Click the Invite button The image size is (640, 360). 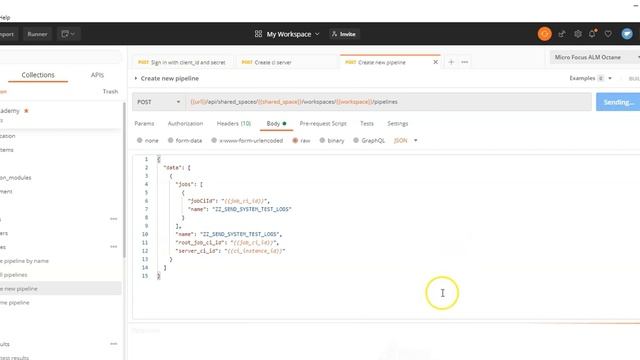pos(344,34)
